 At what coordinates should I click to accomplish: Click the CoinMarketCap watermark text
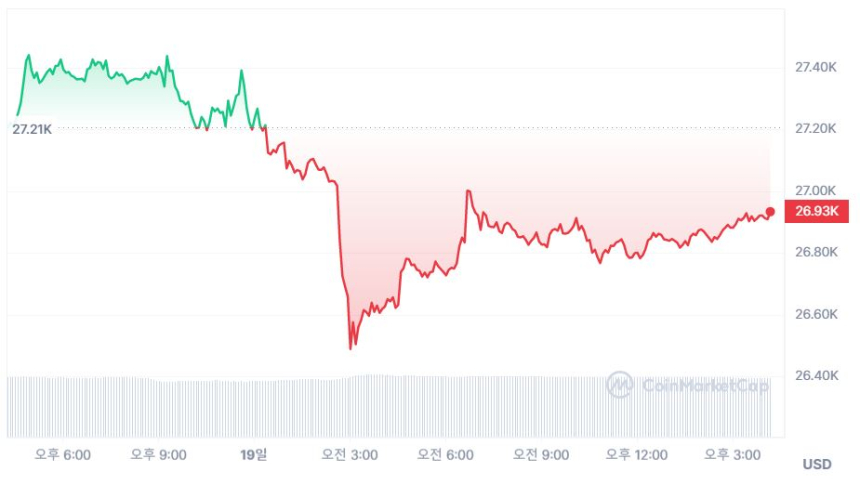click(x=705, y=385)
